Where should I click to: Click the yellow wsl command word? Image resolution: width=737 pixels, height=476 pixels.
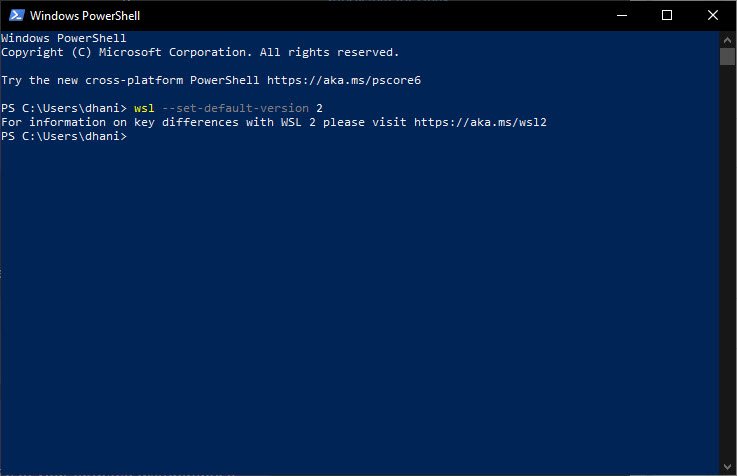click(144, 108)
